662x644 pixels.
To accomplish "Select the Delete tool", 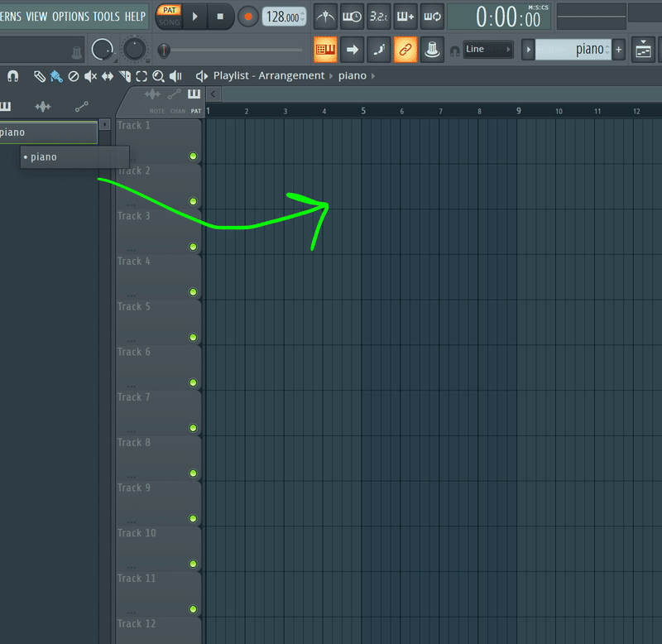I will [74, 76].
